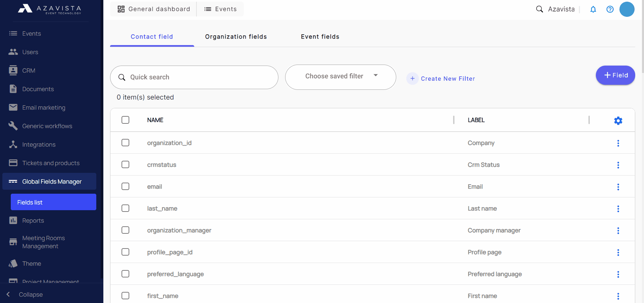Switch to the Contact field tab

click(152, 37)
